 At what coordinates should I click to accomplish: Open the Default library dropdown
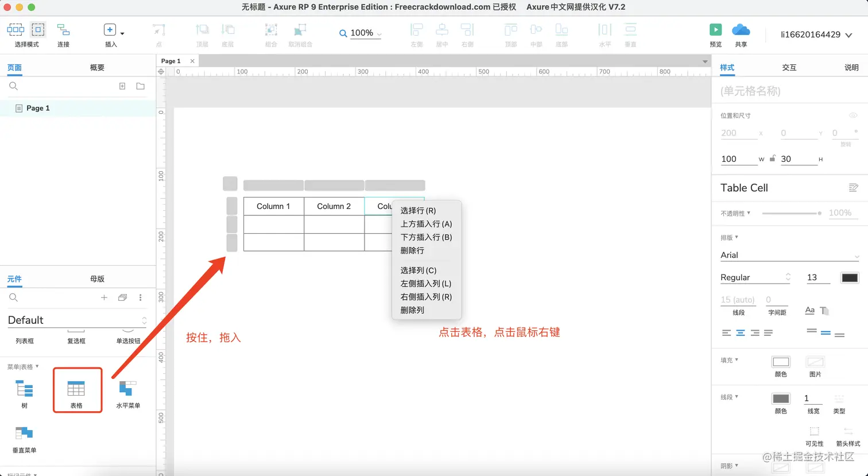77,320
